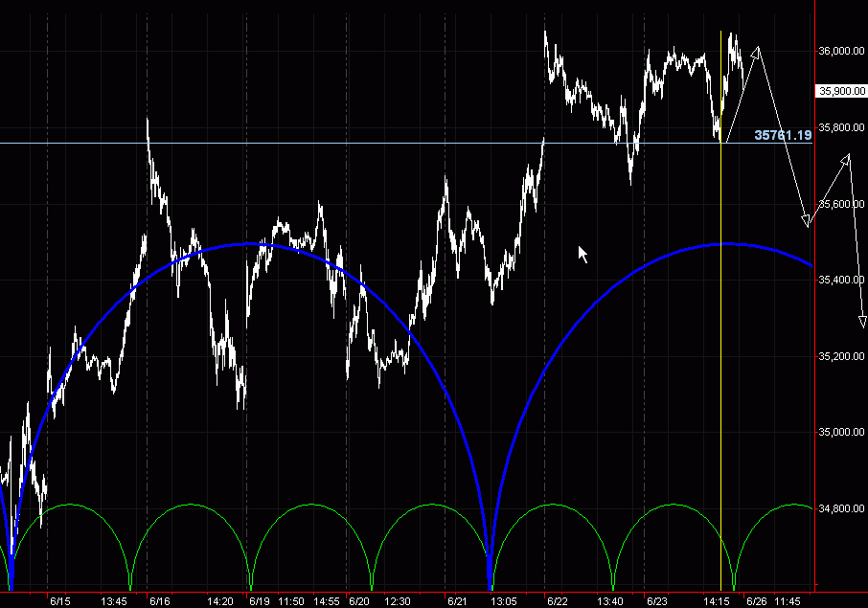Select the 6/15 date label
This screenshot has width=868, height=608.
click(59, 601)
